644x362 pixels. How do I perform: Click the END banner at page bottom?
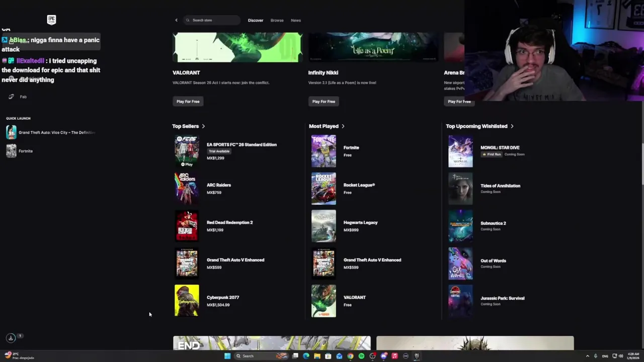coord(272,343)
